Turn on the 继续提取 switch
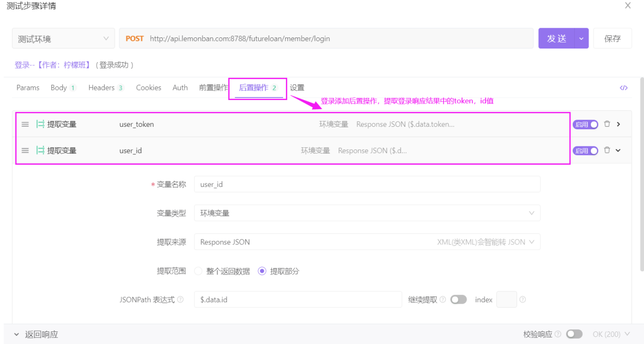 (x=458, y=299)
